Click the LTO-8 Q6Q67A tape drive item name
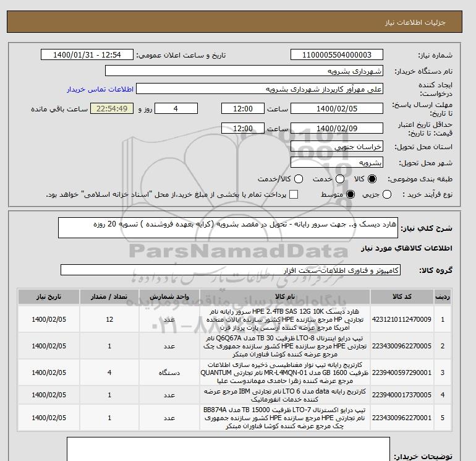 [285, 346]
